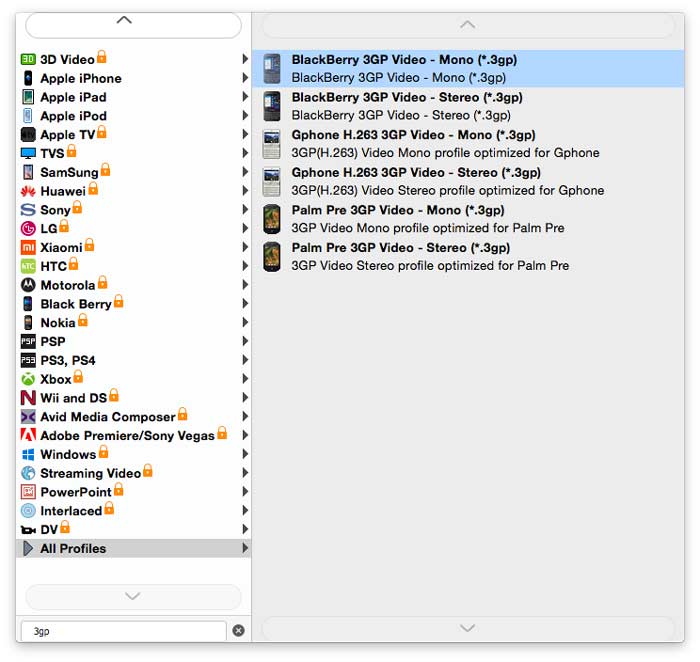The image size is (700, 662).
Task: Open the Apple TV category
Action: tap(134, 134)
